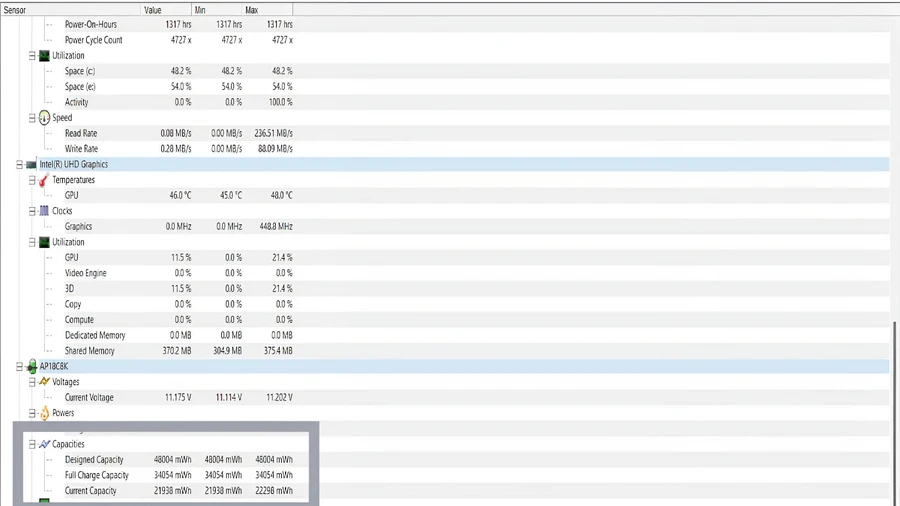Screen dimensions: 900x506
Task: Click the 88.09 MB/s Write Rate max value
Action: tap(275, 149)
